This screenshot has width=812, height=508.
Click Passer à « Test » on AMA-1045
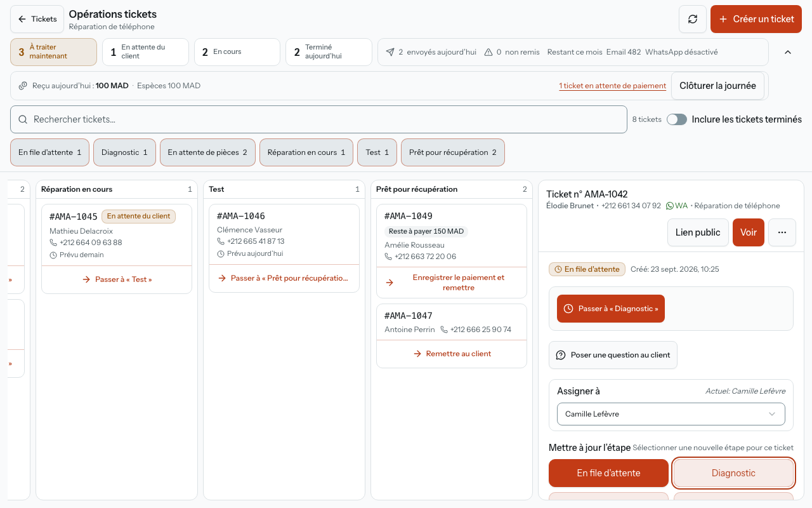[x=117, y=279]
